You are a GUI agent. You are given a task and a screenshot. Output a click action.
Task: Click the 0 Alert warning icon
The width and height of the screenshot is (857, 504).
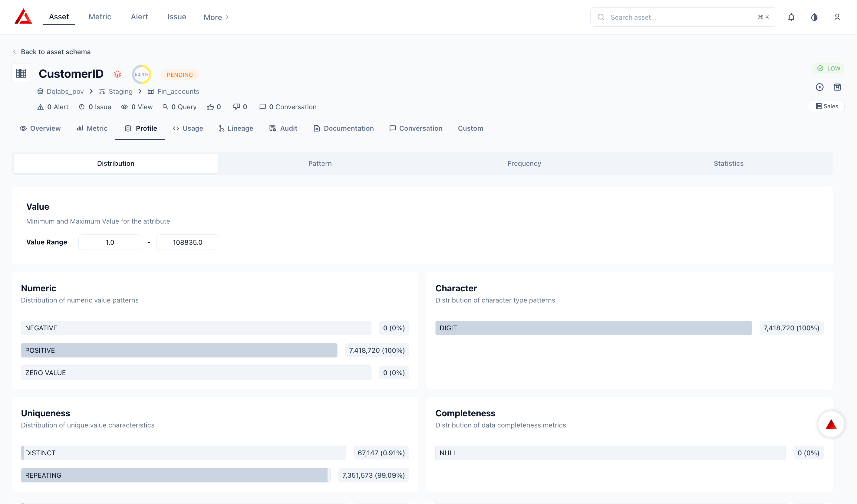tap(41, 107)
